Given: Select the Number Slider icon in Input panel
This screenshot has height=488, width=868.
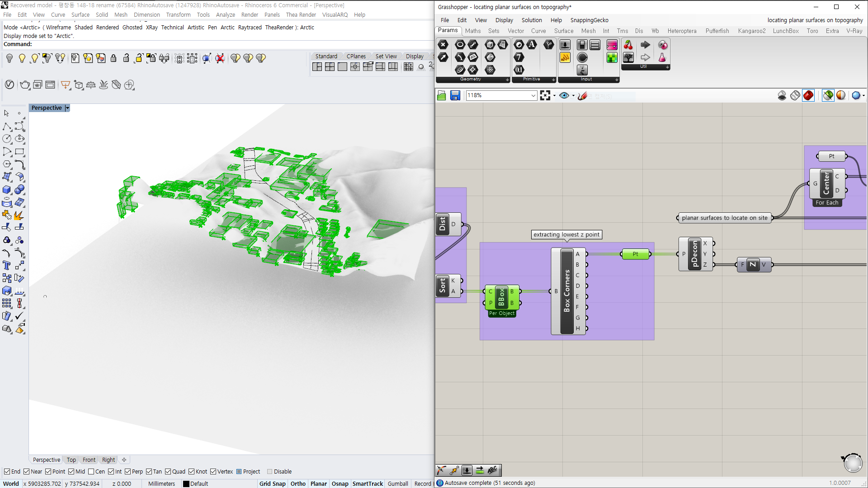Looking at the screenshot, I should click(565, 45).
